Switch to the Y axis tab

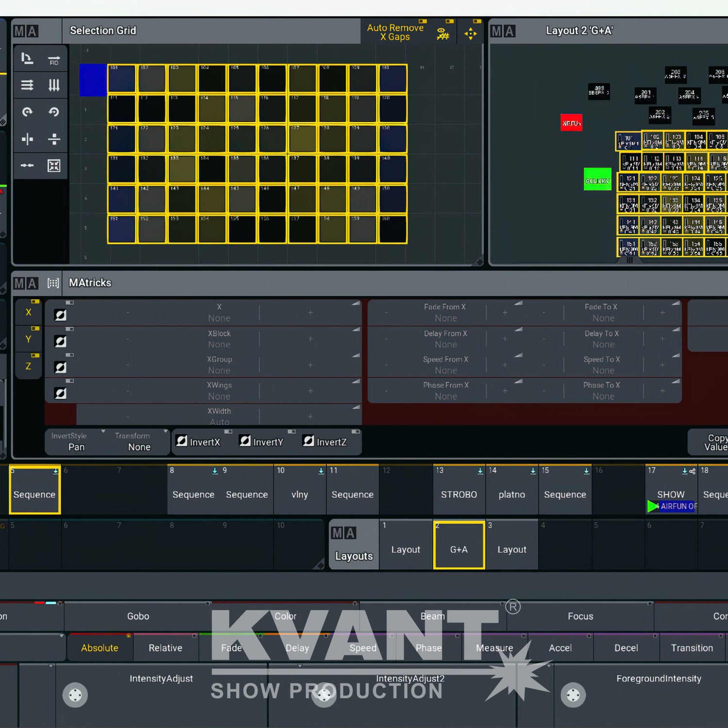(x=28, y=339)
